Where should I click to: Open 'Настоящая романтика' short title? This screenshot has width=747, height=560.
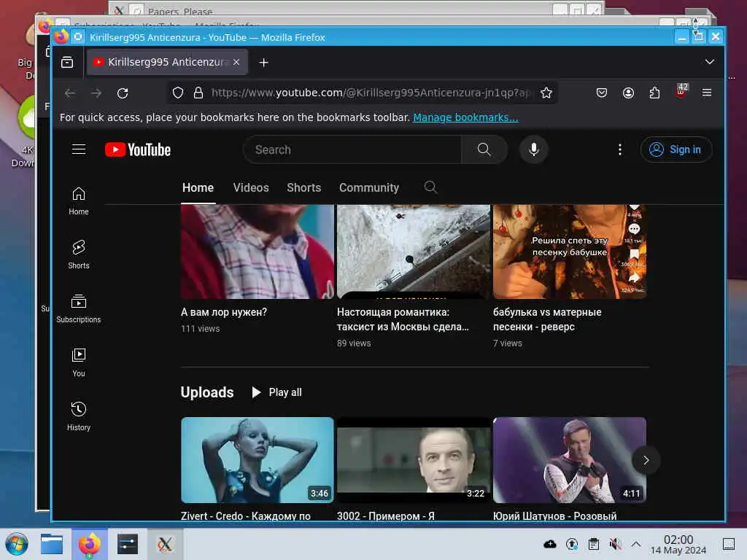tap(403, 319)
